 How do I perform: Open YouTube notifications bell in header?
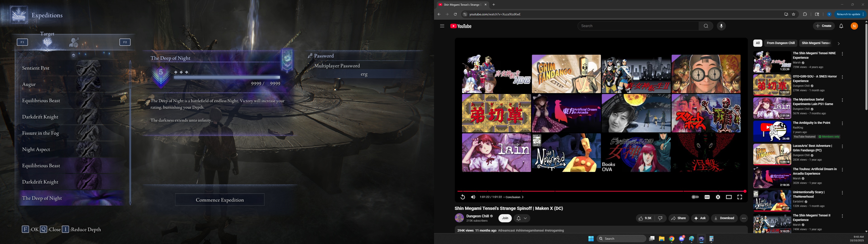[x=841, y=26]
